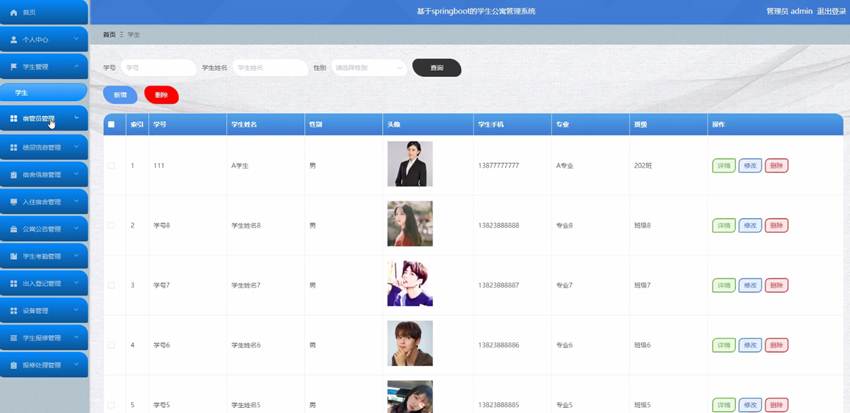Screen dimensions: 850x413
Task: Click the home icon beside 首页
Action: pos(14,12)
